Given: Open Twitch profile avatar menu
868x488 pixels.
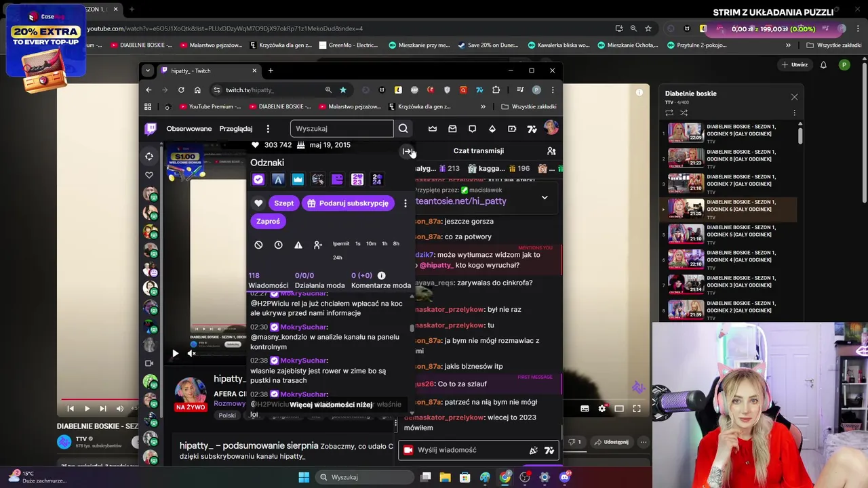Looking at the screenshot, I should tap(551, 127).
